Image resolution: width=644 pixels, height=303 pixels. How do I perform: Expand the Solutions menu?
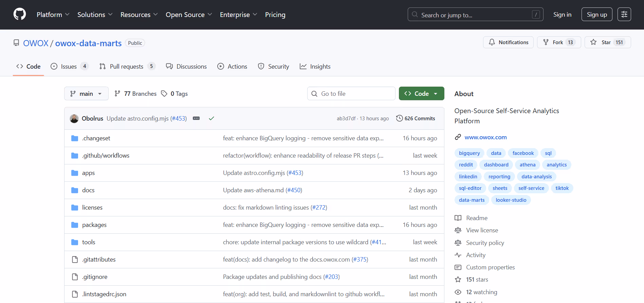pyautogui.click(x=95, y=15)
